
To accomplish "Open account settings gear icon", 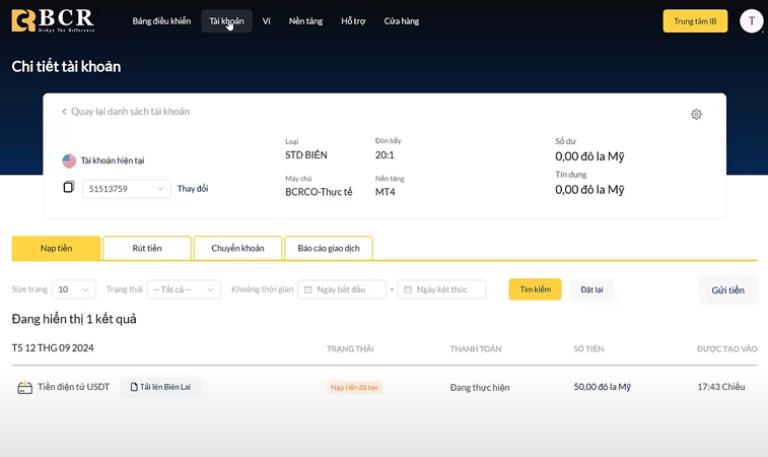I will 696,114.
